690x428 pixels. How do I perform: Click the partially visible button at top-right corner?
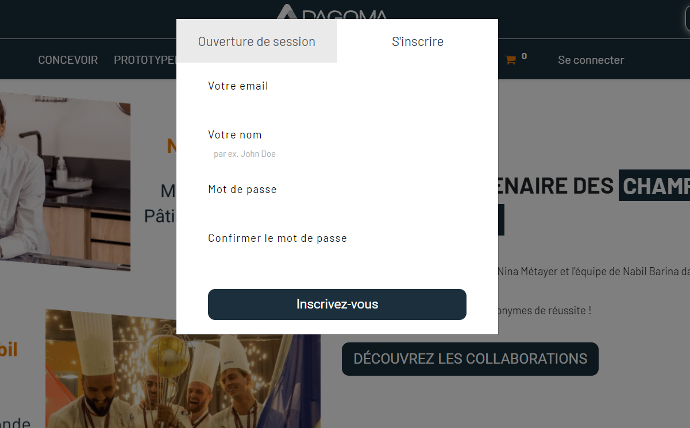pyautogui.click(x=687, y=18)
